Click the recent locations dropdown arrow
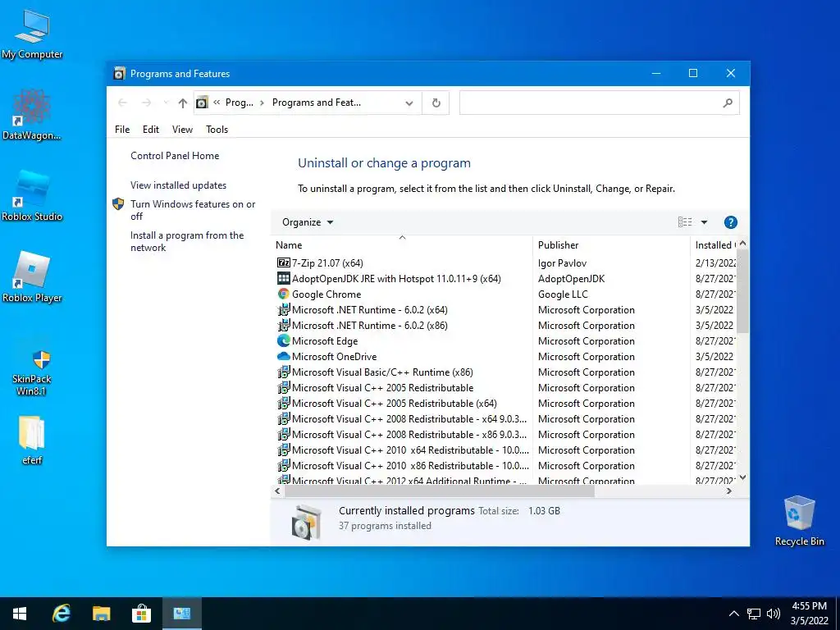840x630 pixels. [x=166, y=103]
